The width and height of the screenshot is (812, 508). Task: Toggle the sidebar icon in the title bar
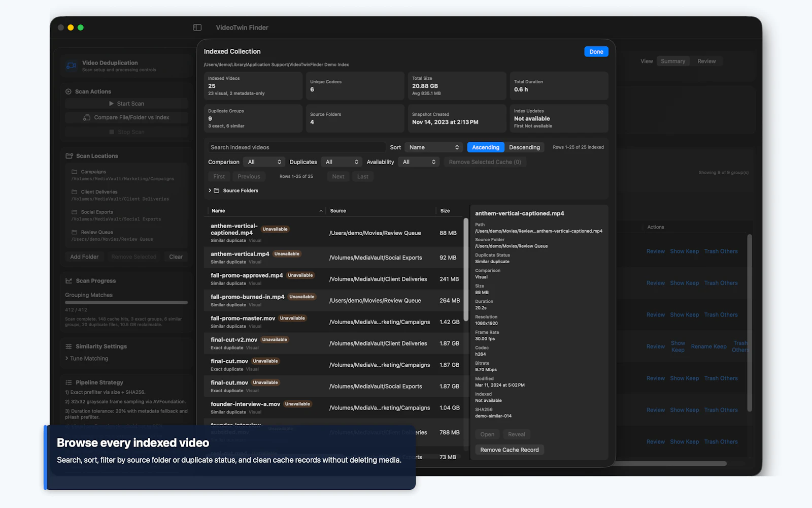tap(197, 27)
